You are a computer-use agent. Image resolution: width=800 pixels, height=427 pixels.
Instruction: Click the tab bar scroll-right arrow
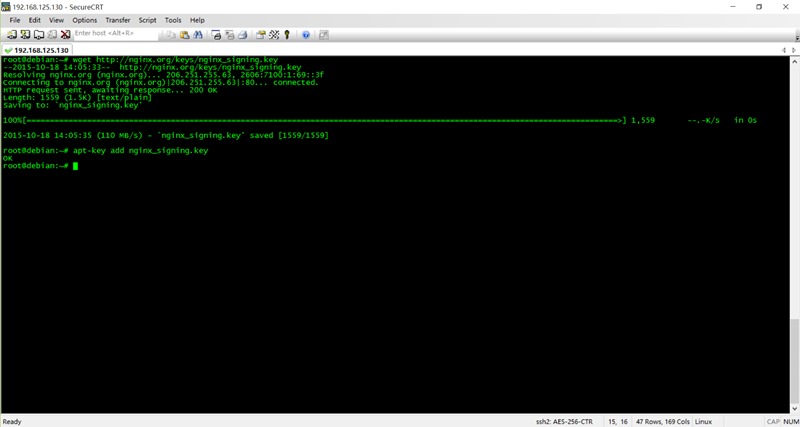(x=794, y=50)
